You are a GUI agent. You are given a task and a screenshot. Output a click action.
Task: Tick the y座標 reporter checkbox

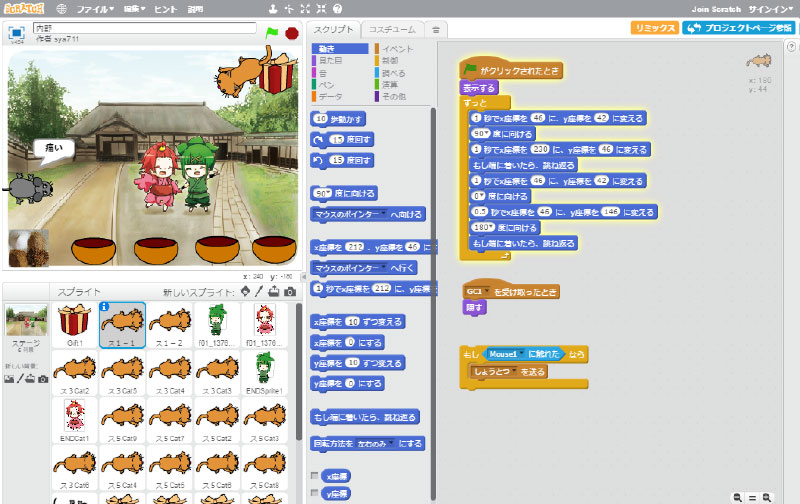pos(314,493)
